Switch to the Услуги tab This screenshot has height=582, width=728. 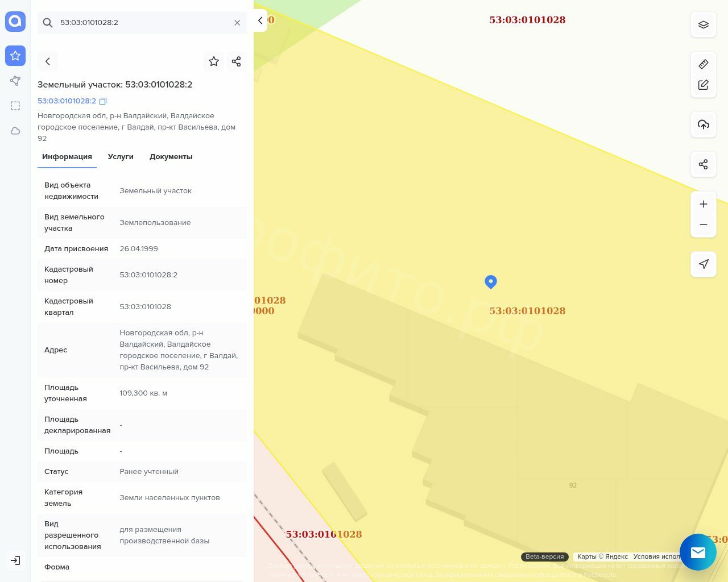tap(121, 157)
